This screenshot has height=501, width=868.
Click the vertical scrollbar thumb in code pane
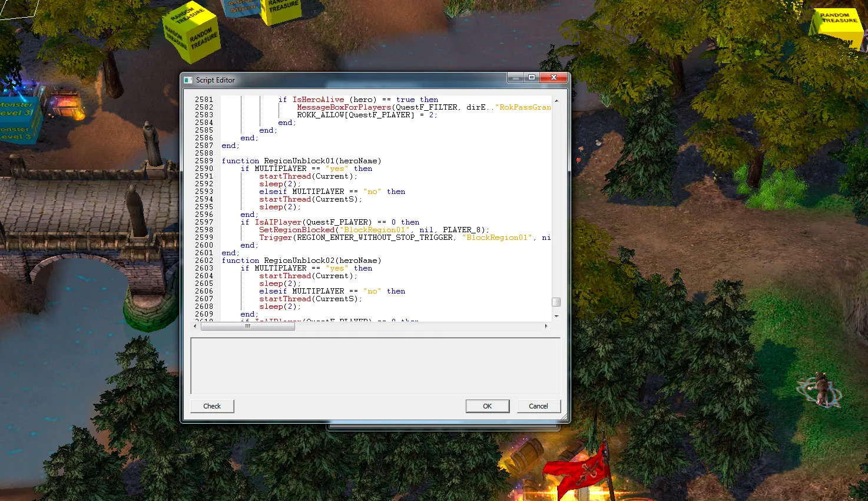[x=556, y=302]
